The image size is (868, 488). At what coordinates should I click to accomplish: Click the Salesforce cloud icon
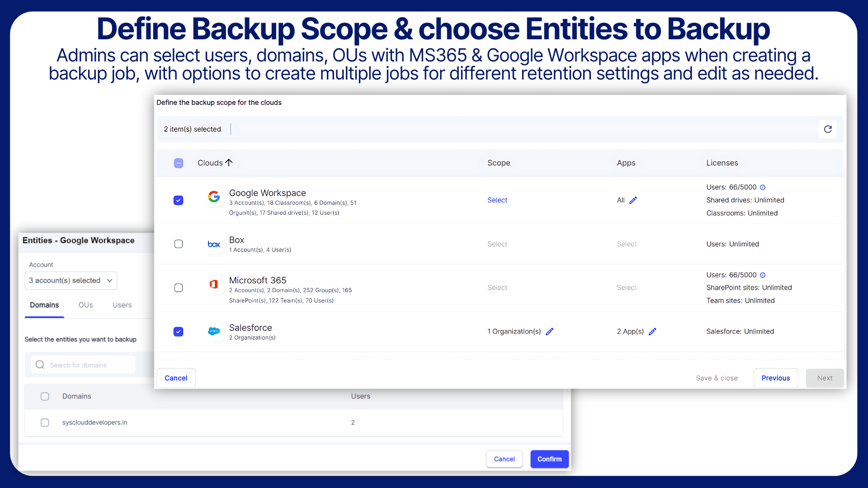[214, 331]
